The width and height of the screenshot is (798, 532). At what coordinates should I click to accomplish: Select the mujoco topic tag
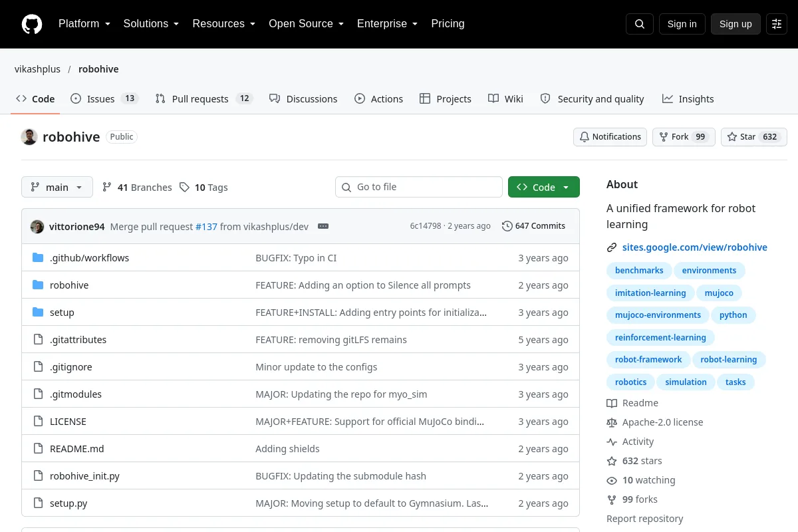tap(719, 293)
